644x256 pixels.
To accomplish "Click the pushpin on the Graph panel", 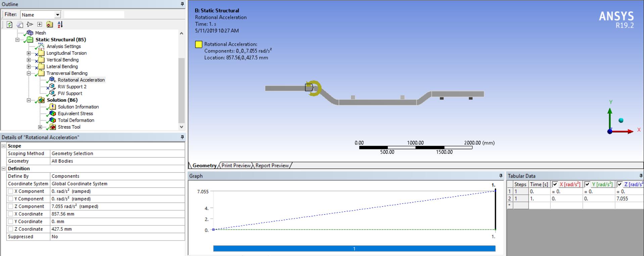I will click(501, 176).
